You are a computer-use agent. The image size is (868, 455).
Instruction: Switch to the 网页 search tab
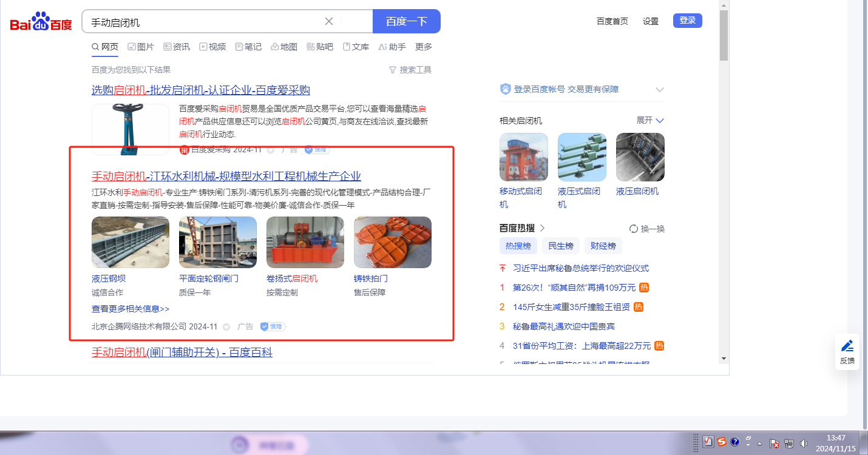tap(105, 47)
